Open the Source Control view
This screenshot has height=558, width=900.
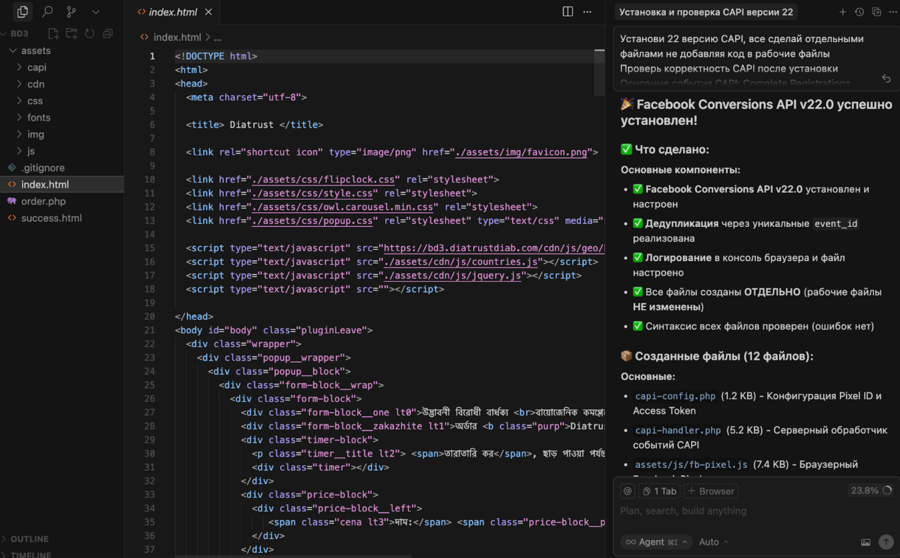71,12
